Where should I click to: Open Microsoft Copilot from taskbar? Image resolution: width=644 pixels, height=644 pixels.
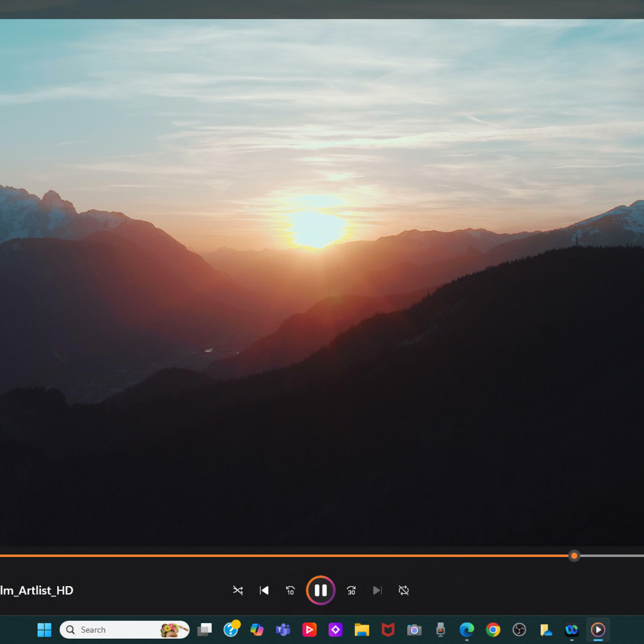coord(257,630)
